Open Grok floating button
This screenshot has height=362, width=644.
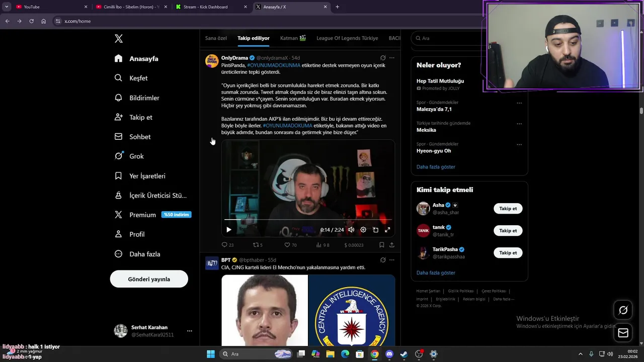point(623,310)
